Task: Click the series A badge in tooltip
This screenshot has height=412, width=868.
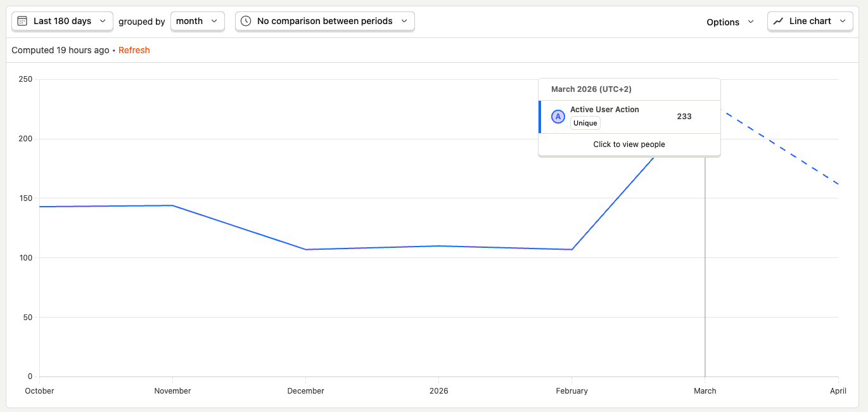Action: coord(558,117)
